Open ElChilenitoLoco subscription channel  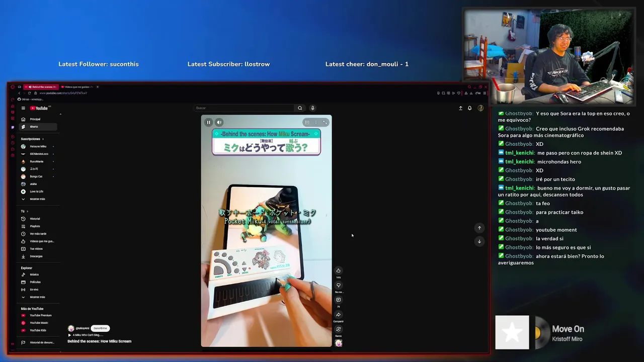pyautogui.click(x=38, y=154)
